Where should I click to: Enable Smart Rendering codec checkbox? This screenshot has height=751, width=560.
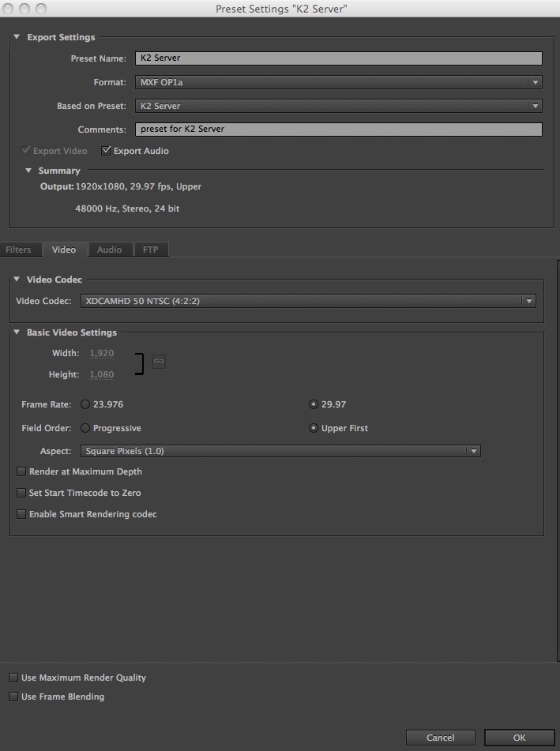[21, 514]
